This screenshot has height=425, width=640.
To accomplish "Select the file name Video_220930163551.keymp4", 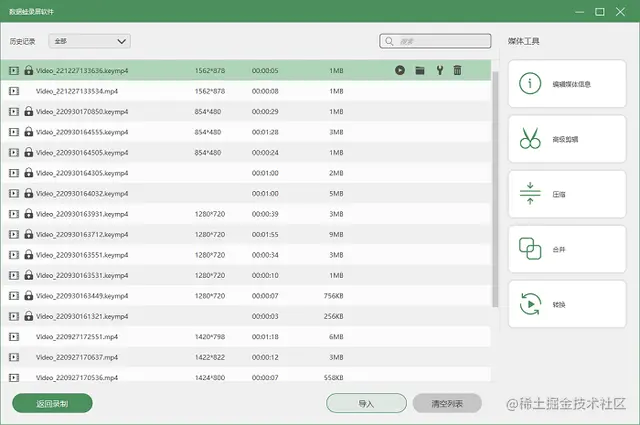I will [x=82, y=255].
